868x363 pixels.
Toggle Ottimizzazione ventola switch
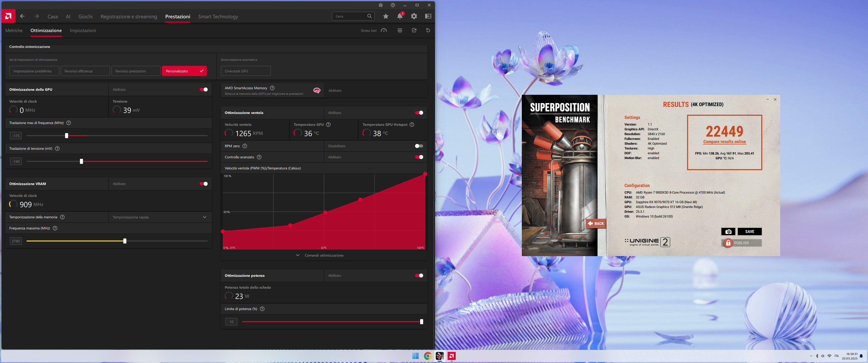click(x=419, y=113)
